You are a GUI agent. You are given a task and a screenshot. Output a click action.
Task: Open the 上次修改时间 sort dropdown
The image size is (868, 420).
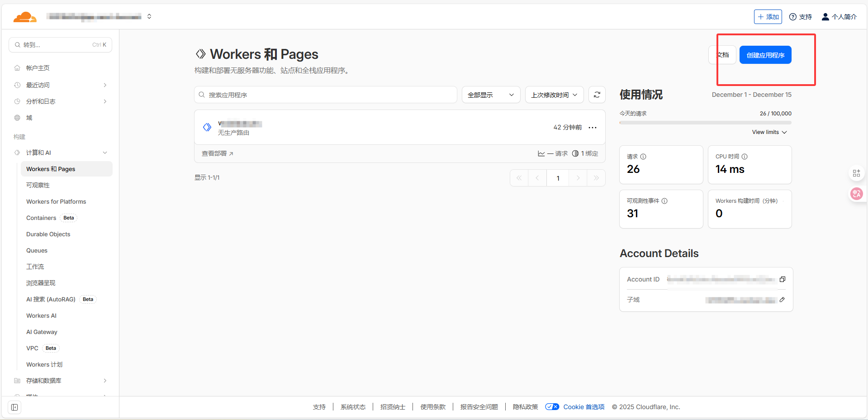(x=554, y=95)
